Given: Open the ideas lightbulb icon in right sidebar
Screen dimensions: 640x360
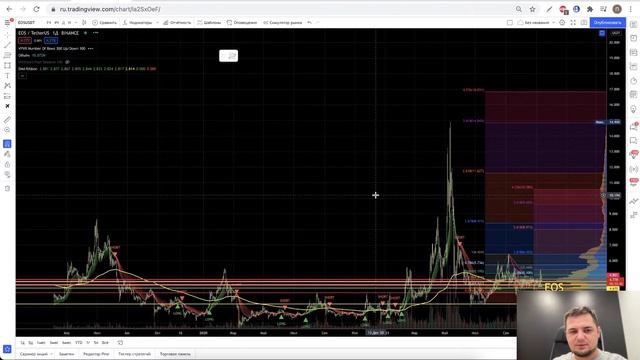Looking at the screenshot, I should click(x=633, y=109).
